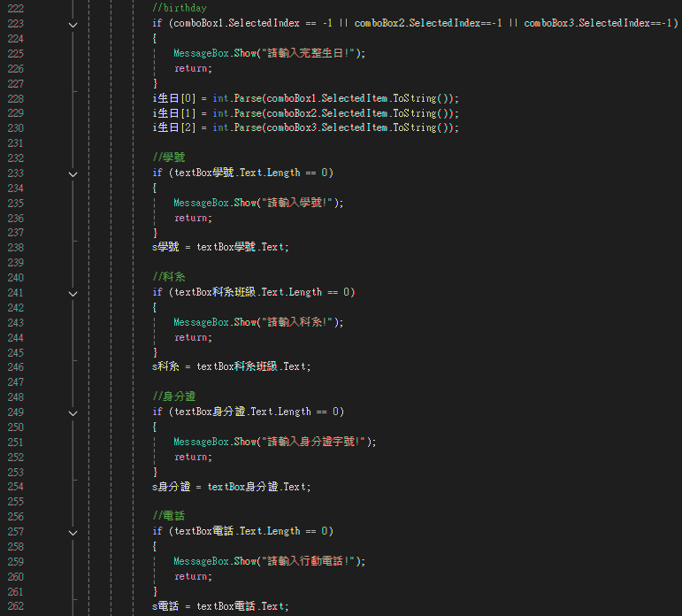Click the return statement on line 252

(x=193, y=457)
